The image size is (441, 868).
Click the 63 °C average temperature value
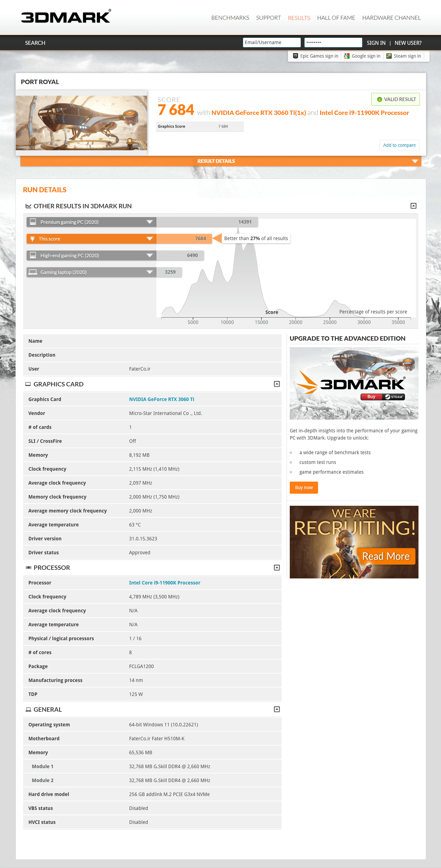(x=135, y=525)
